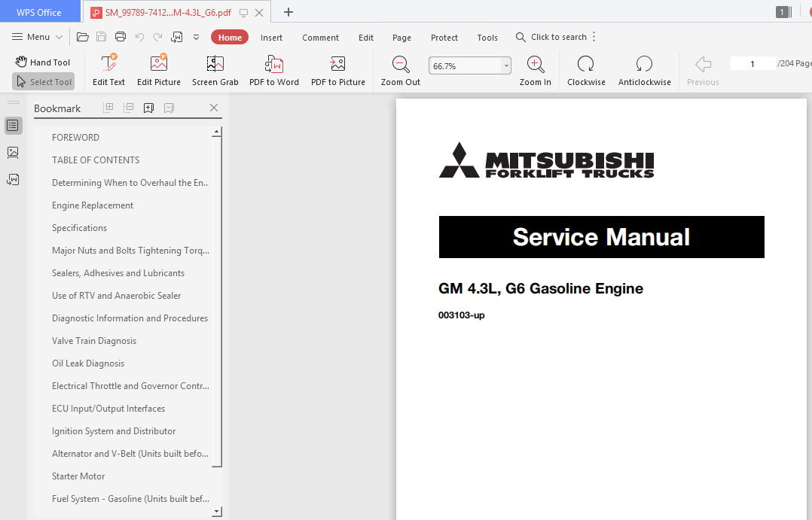The image size is (812, 520).
Task: Open the FOREWORD bookmark
Action: [x=75, y=137]
